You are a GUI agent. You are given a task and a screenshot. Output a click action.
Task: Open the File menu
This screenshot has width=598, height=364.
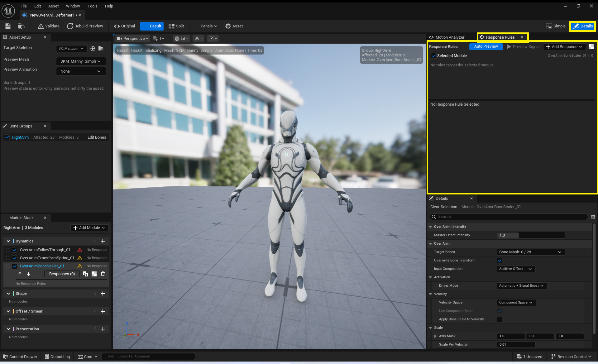23,6
